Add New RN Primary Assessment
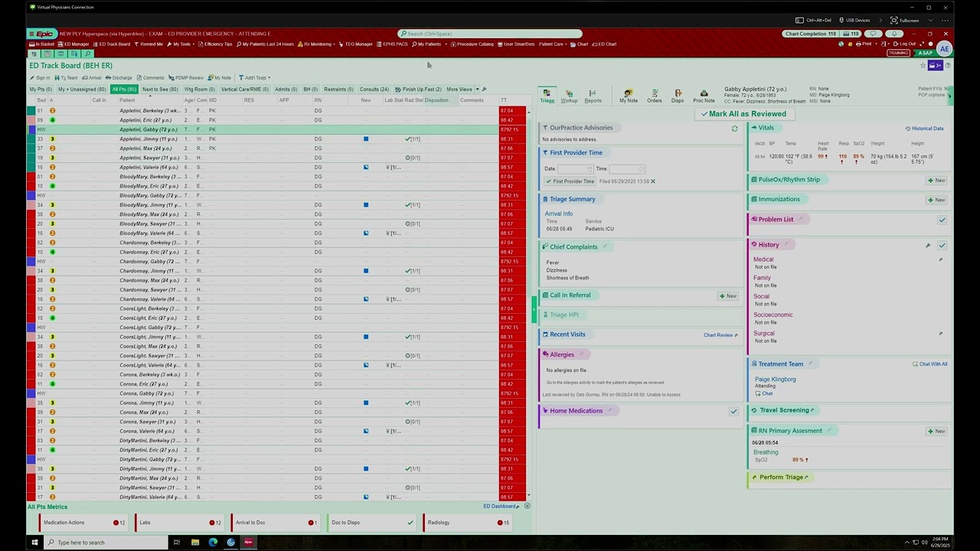The width and height of the screenshot is (980, 551). tap(936, 432)
